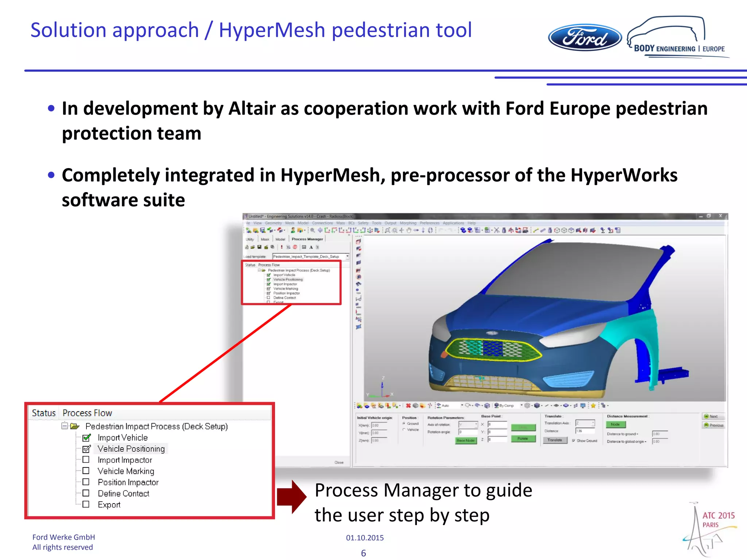Click the save model disk icon in main toolbar
Viewport: 747px width, 560px height.
263,230
